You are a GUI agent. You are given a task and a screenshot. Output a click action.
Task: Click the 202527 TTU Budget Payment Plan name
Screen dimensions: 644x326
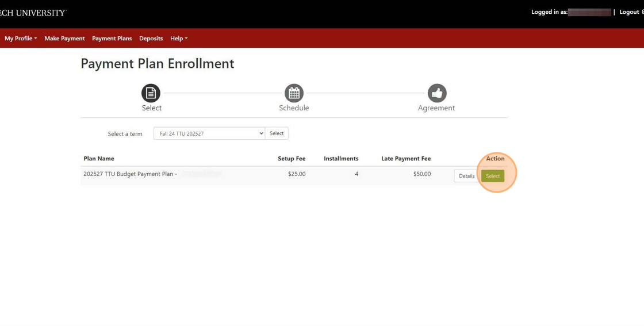130,174
